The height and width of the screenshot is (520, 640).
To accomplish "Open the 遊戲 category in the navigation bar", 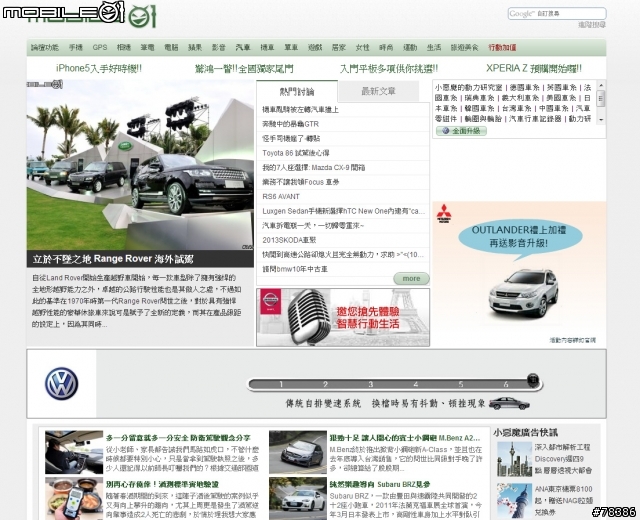I will coord(315,48).
